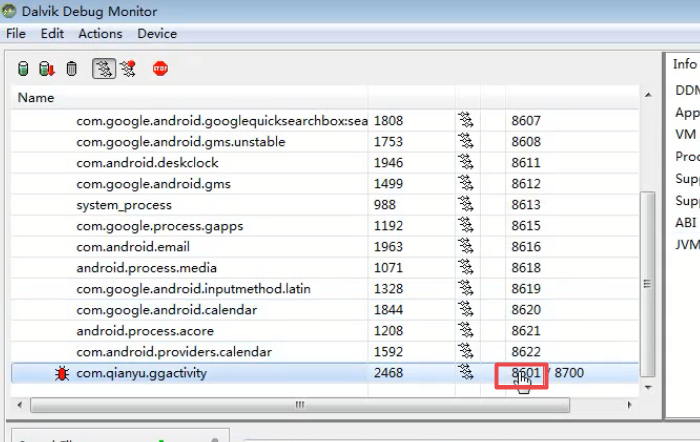This screenshot has height=442, width=700.
Task: Click thread icon in the com.android.email row
Action: click(466, 246)
